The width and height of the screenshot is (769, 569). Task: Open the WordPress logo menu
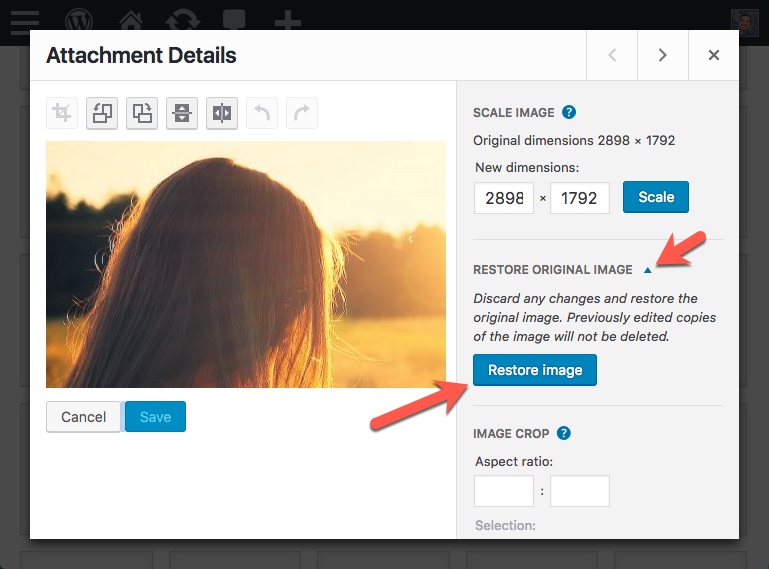[x=79, y=22]
